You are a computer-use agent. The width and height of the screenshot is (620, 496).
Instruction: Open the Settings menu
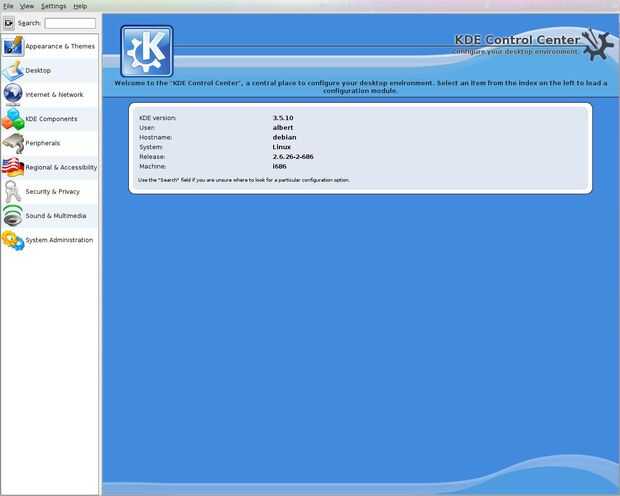(x=53, y=6)
